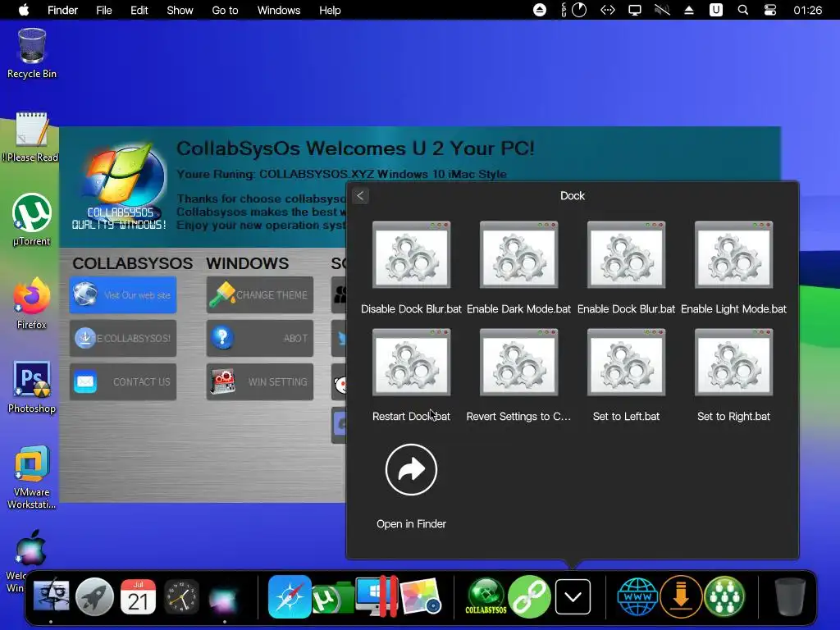Open the Windows menu
The height and width of the screenshot is (630, 840).
279,10
